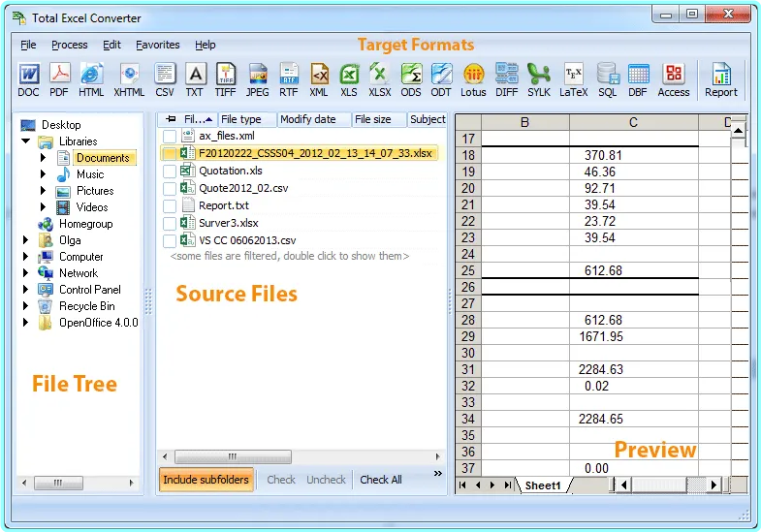The height and width of the screenshot is (532, 761).
Task: Click the RTF format icon
Action: pos(289,80)
